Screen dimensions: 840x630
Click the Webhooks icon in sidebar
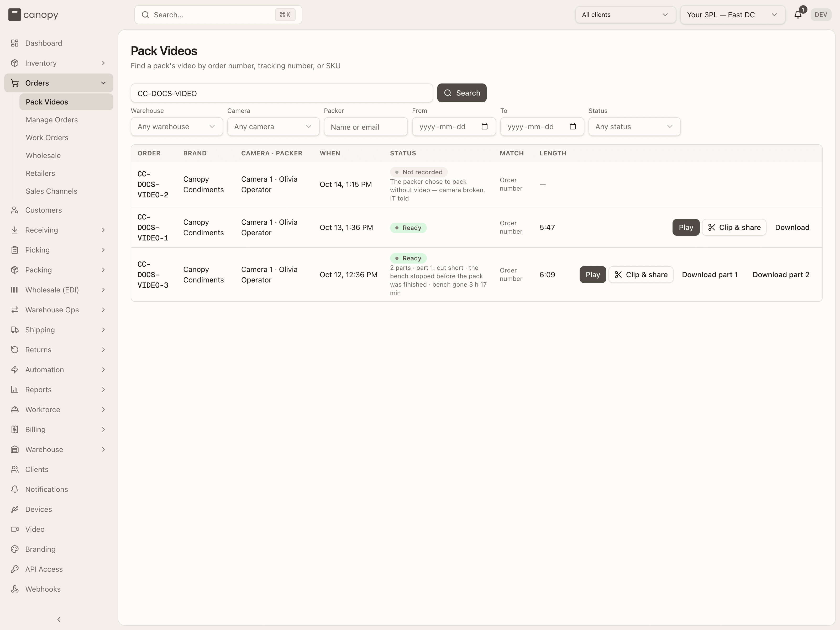tap(15, 589)
